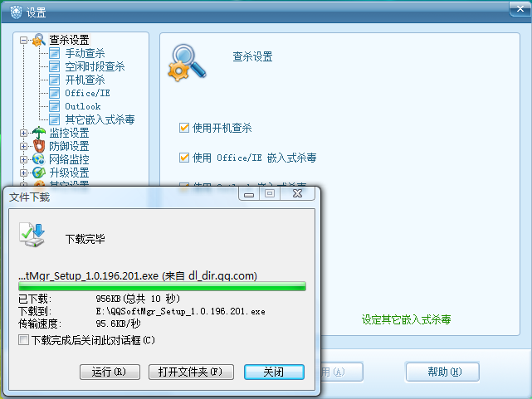Click the green umbrella 监控设置 icon
Screen dimensions: 532x399
[39, 133]
